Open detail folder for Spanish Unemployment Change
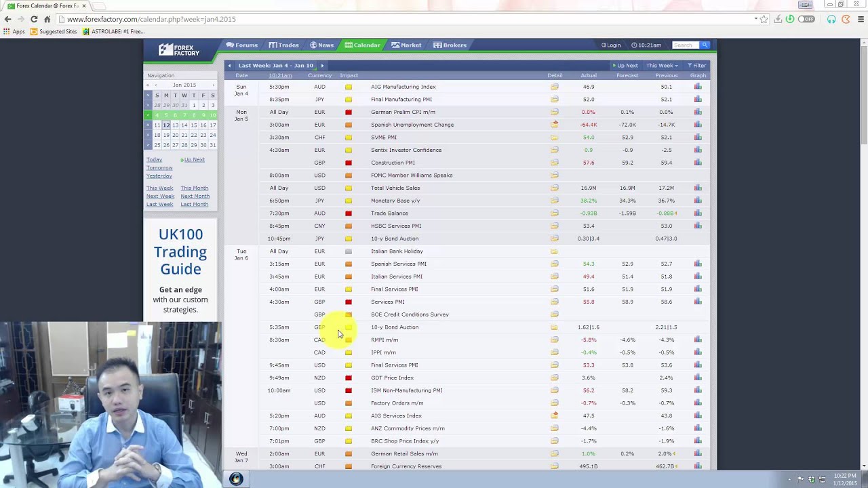 tap(554, 125)
